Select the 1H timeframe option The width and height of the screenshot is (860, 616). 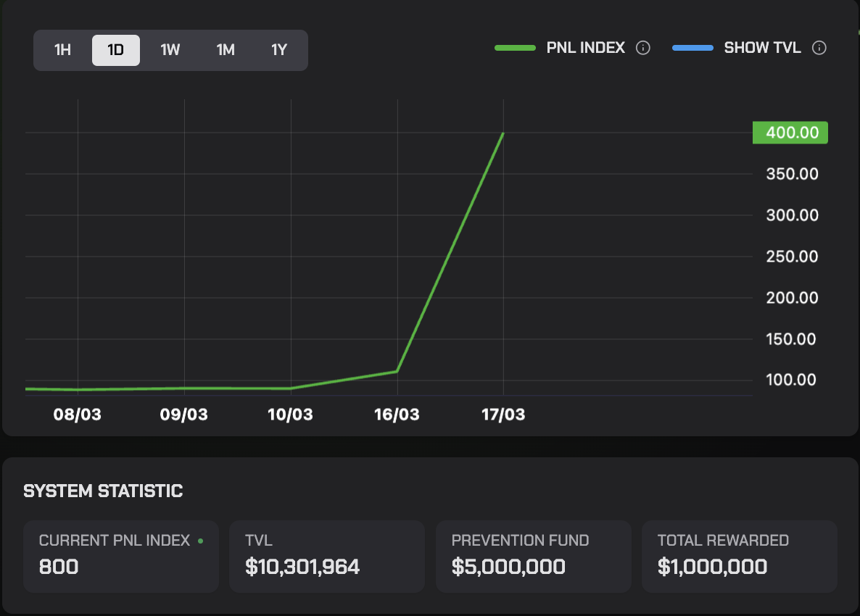(62, 50)
